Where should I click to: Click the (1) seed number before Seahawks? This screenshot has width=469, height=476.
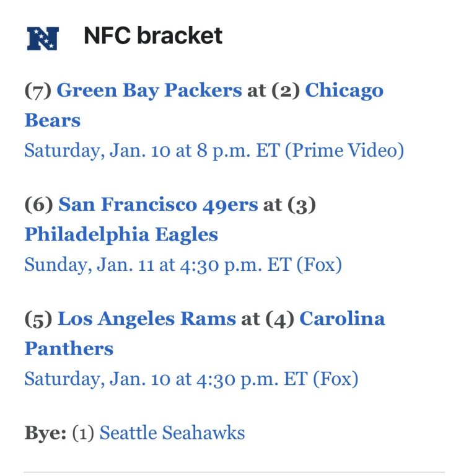click(x=83, y=433)
